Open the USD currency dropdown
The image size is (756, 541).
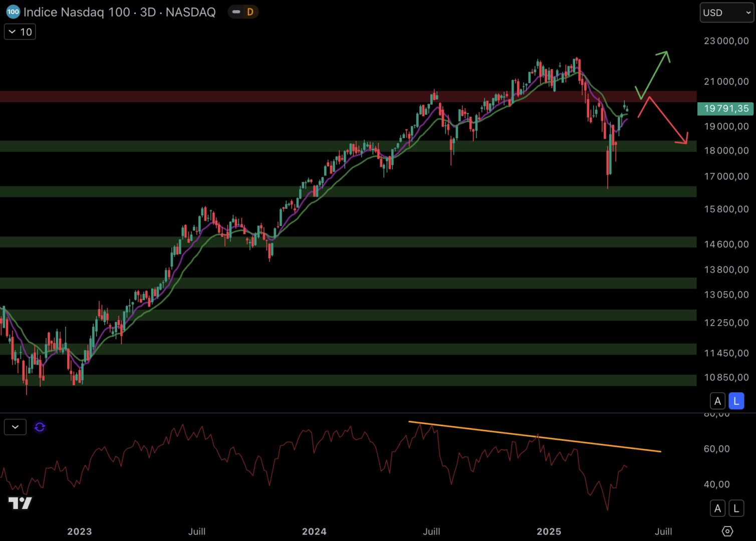[x=726, y=13]
